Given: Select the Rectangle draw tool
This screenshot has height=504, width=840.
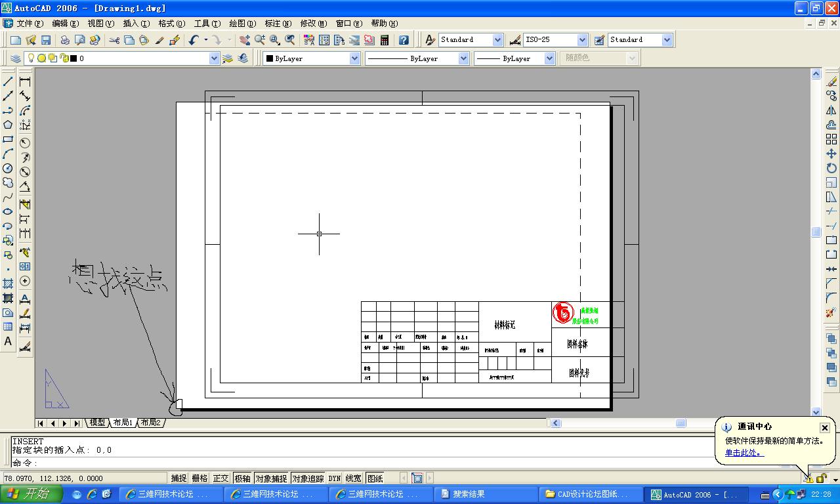Looking at the screenshot, I should click(x=8, y=139).
